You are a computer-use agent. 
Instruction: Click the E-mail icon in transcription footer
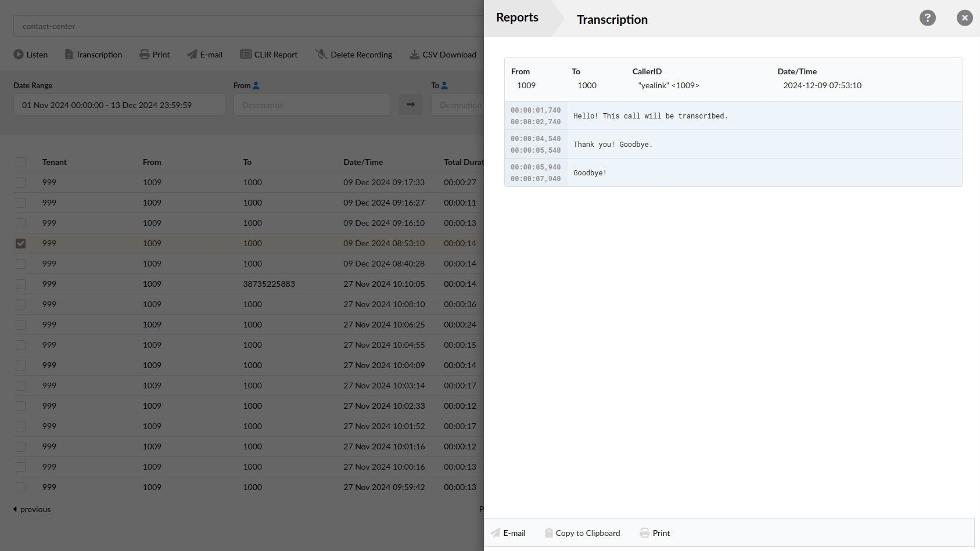[496, 533]
